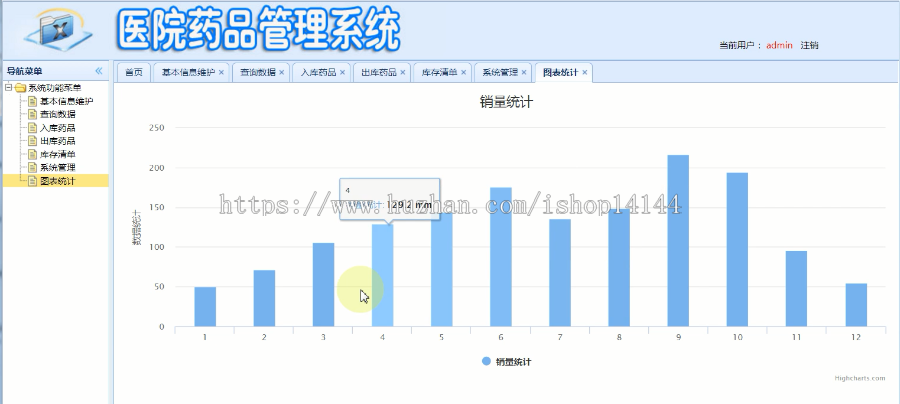Click the document icon beside 图表统计
This screenshot has width=900, height=404.
[33, 181]
